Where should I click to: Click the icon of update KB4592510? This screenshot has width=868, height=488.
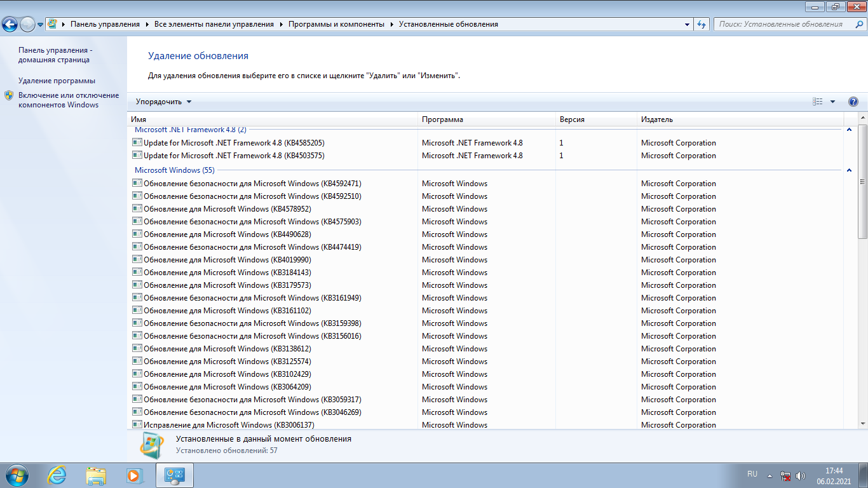click(137, 196)
